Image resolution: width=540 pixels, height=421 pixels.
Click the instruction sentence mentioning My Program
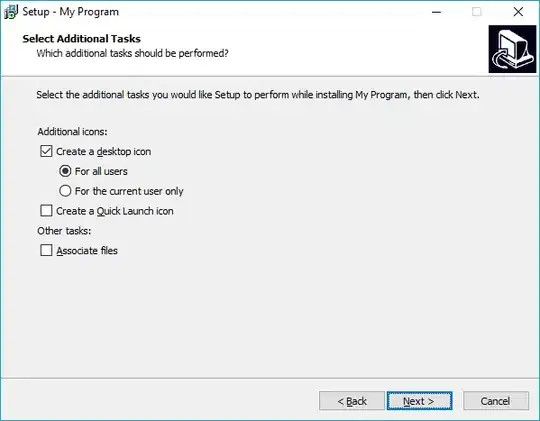pos(258,95)
